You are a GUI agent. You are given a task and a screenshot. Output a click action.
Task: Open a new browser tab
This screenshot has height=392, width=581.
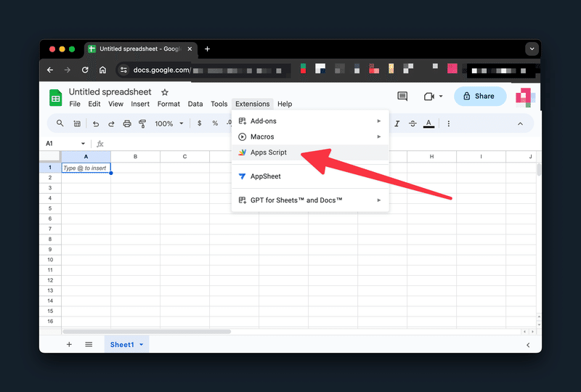coord(207,49)
